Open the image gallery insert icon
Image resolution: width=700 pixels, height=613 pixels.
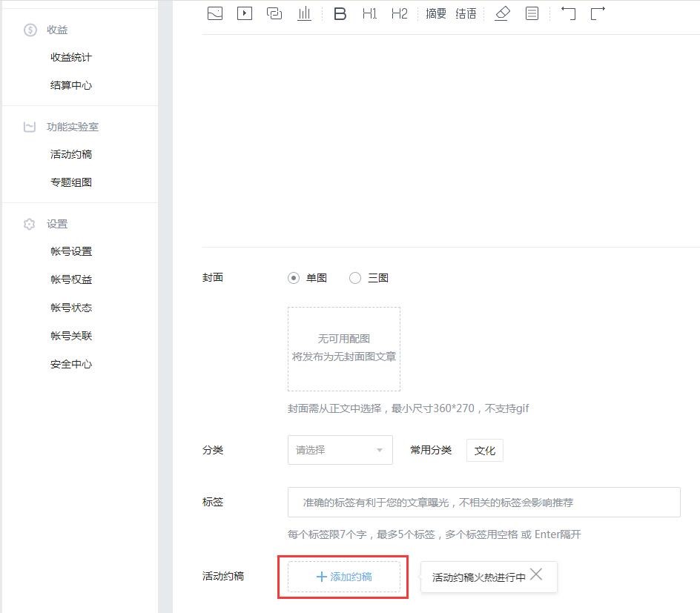pos(274,13)
